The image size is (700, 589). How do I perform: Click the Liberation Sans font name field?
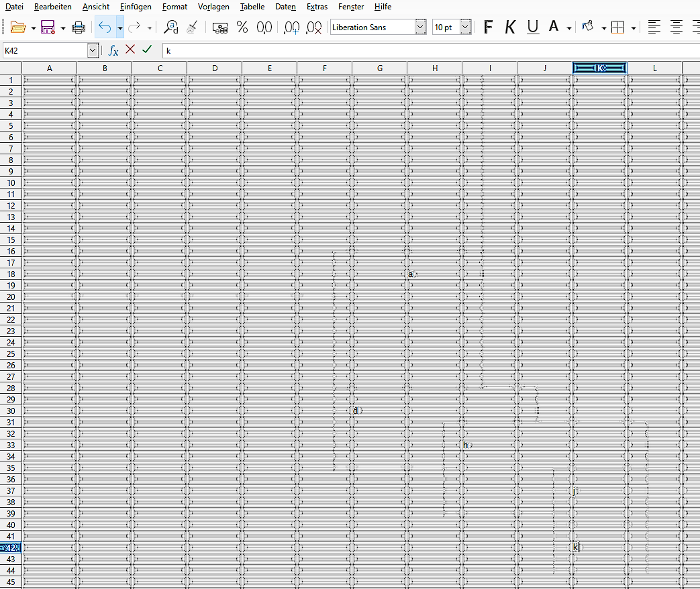click(x=372, y=28)
